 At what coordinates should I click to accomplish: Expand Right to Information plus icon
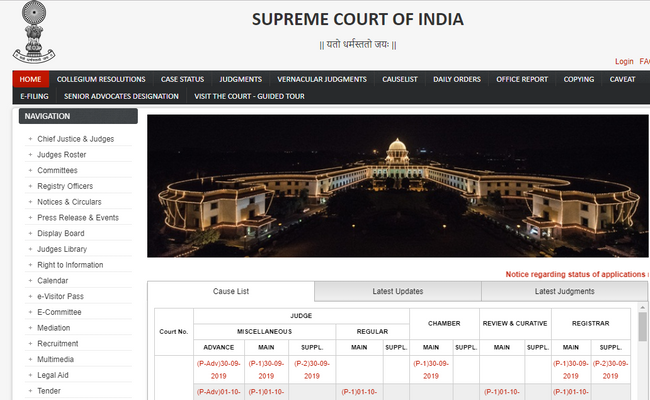(30, 265)
